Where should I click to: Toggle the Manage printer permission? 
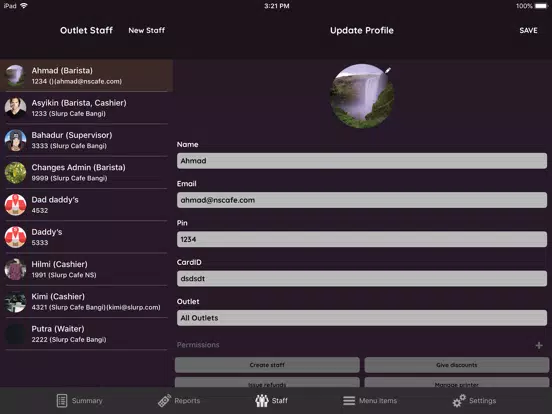point(457,382)
